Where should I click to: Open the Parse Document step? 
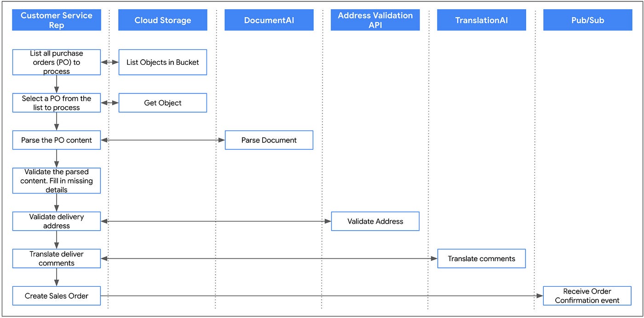(269, 140)
